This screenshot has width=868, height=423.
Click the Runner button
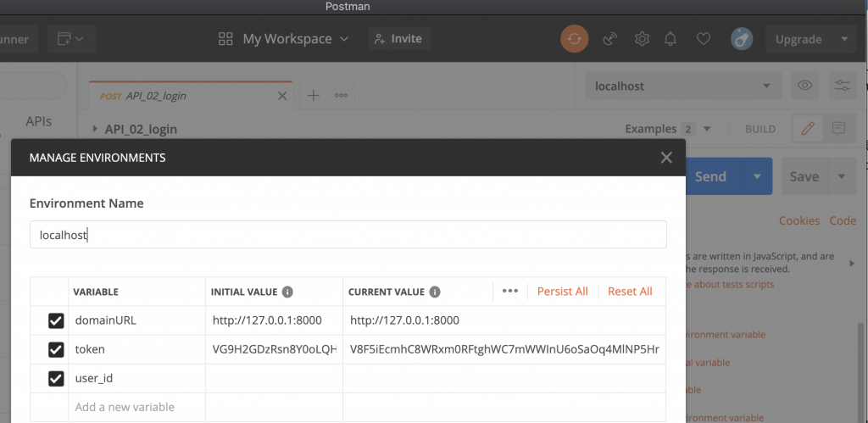coord(17,39)
